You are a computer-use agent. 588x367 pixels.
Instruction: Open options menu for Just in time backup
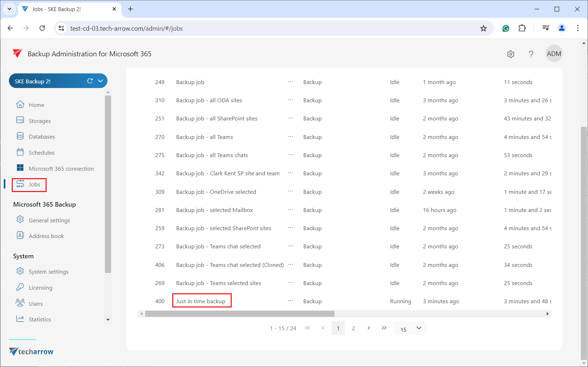pos(290,301)
